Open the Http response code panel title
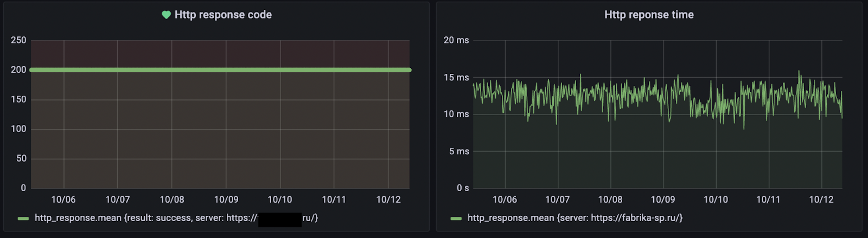 tap(223, 15)
